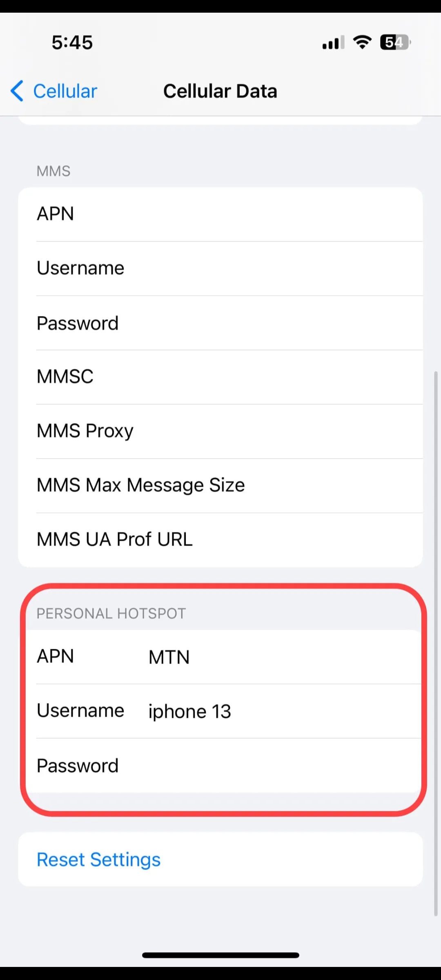Go back to Cellular settings
The width and height of the screenshot is (441, 980).
[x=65, y=91]
